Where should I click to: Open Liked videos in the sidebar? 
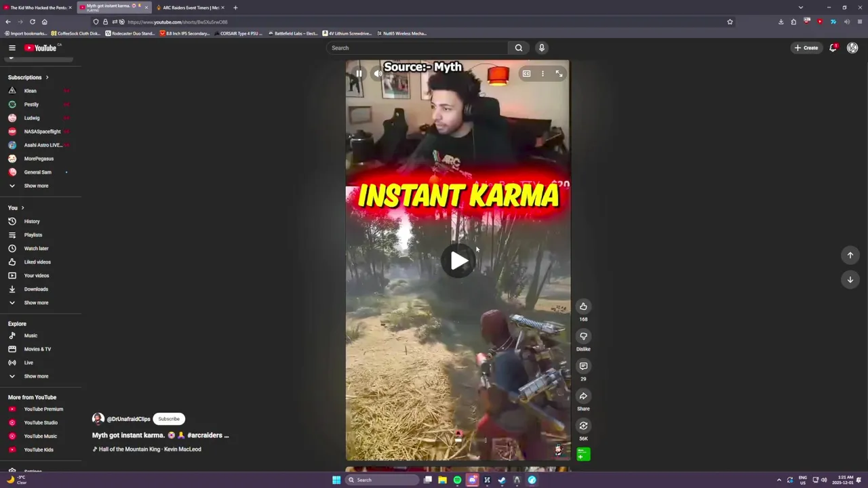coord(37,262)
